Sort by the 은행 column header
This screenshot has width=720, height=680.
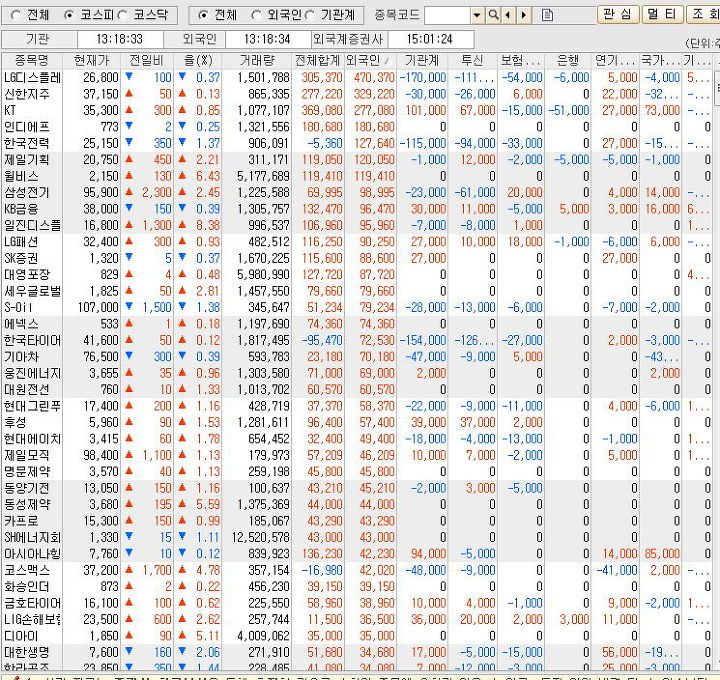pos(568,60)
